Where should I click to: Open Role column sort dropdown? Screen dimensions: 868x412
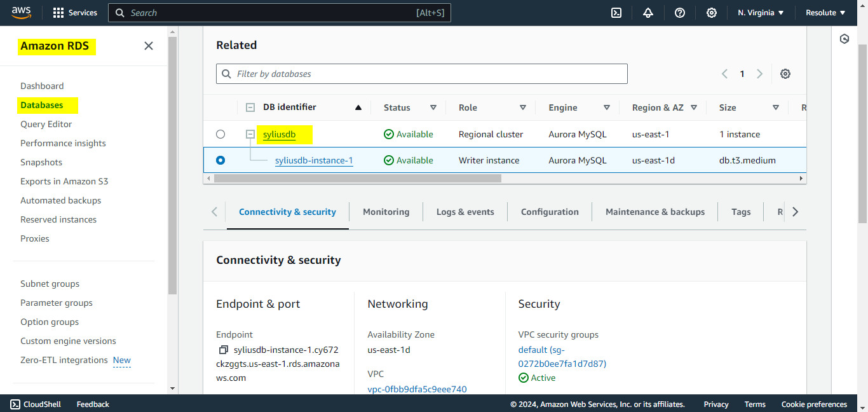(x=523, y=107)
